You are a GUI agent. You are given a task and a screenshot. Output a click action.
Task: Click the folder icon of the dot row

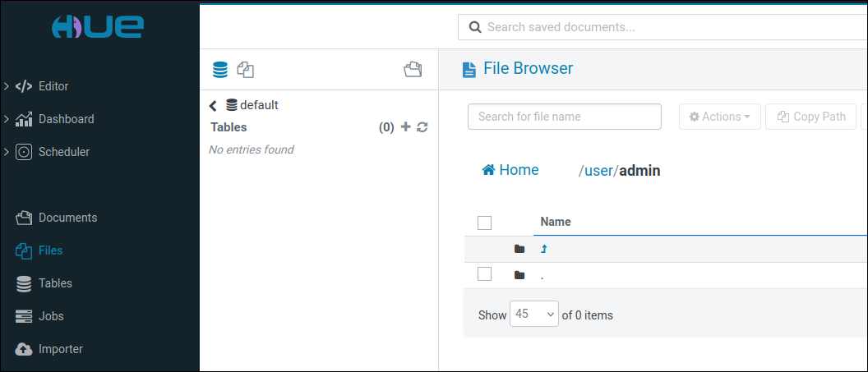pos(519,275)
